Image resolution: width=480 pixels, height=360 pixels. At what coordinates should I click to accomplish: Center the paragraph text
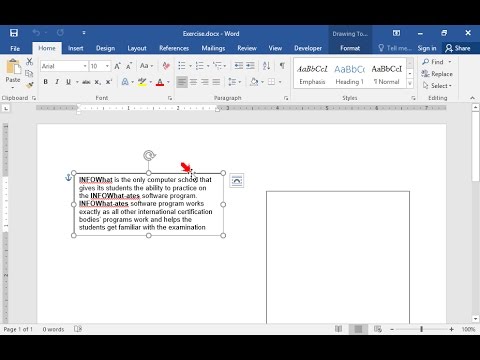click(x=193, y=82)
